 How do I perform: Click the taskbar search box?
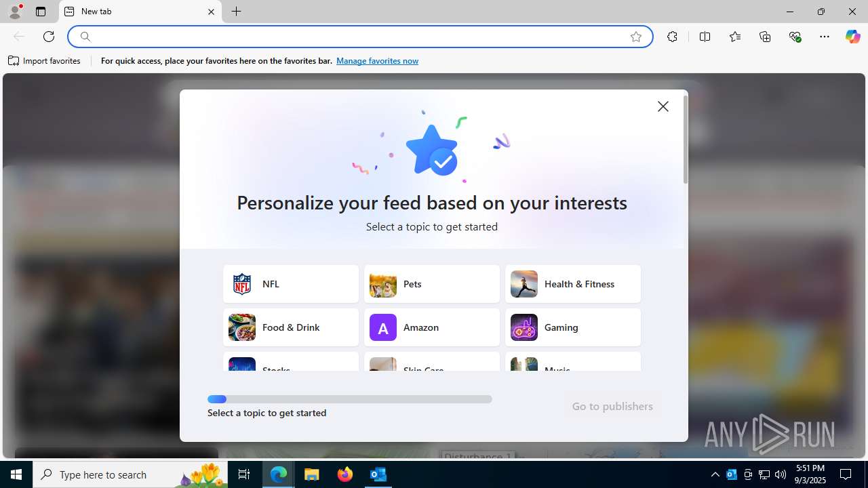coord(130,474)
